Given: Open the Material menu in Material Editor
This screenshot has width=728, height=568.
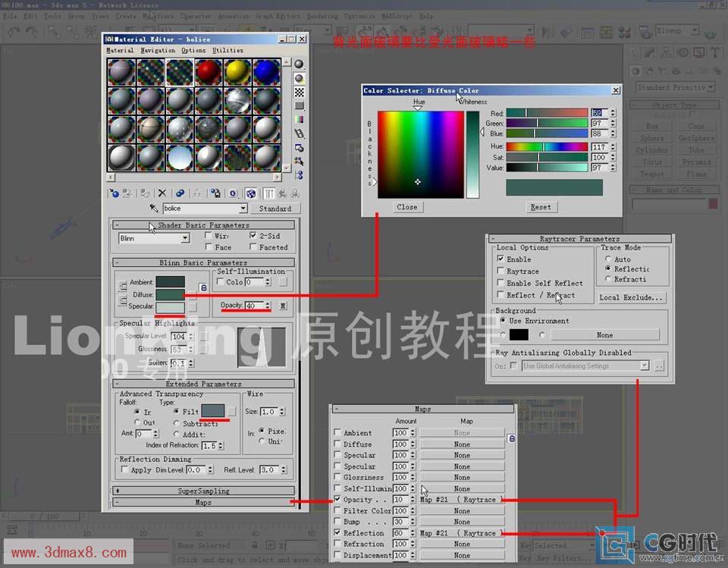Looking at the screenshot, I should point(120,50).
